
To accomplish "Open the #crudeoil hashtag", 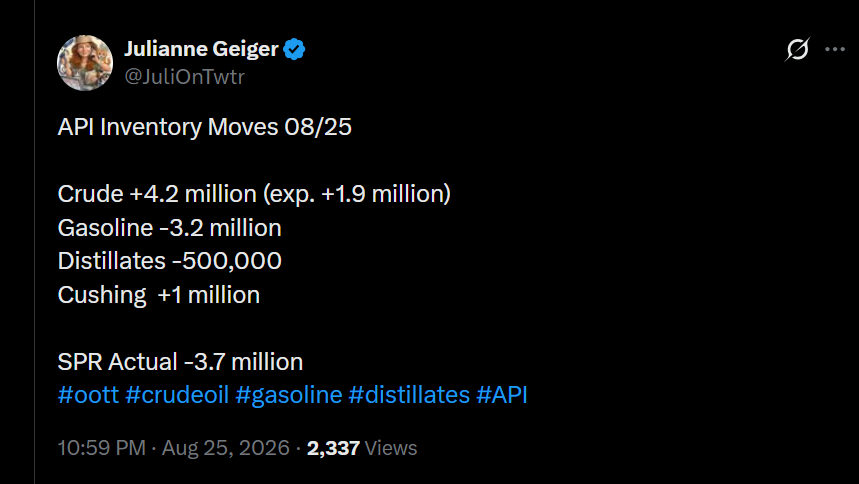I will pos(177,395).
